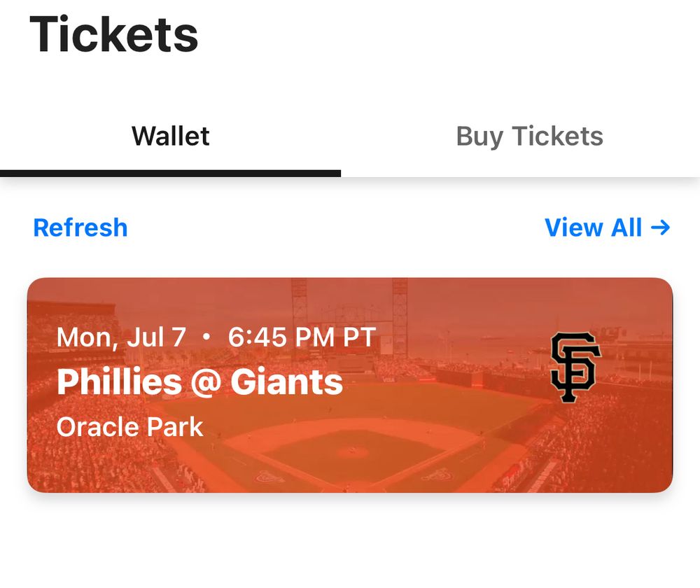
Task: Click the Mon, Jul 7 date text
Action: (x=121, y=337)
